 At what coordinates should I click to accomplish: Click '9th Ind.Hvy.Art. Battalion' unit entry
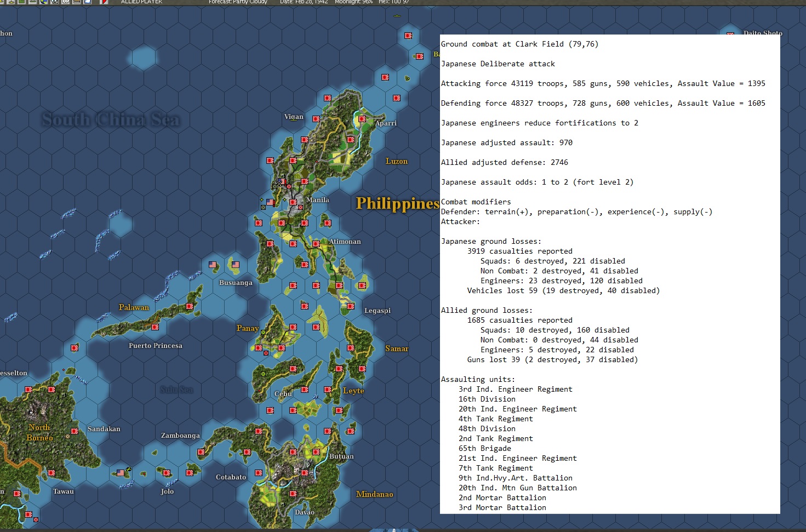click(516, 478)
